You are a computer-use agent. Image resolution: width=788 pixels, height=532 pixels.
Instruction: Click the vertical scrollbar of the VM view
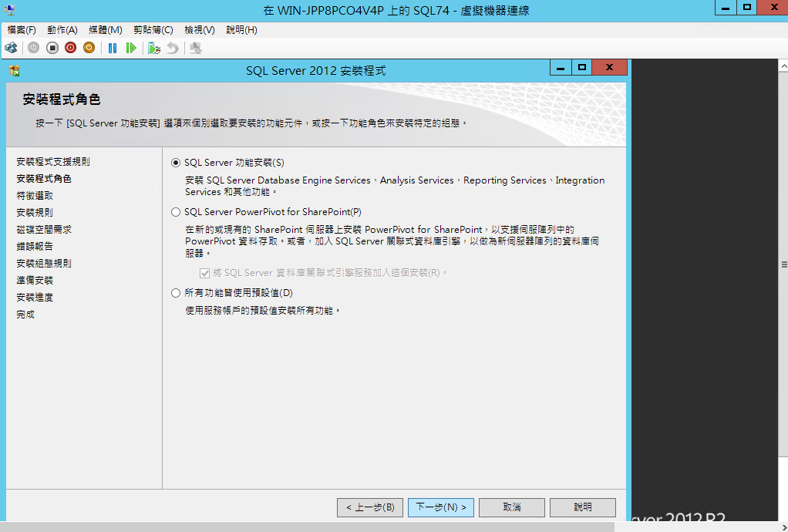783,264
